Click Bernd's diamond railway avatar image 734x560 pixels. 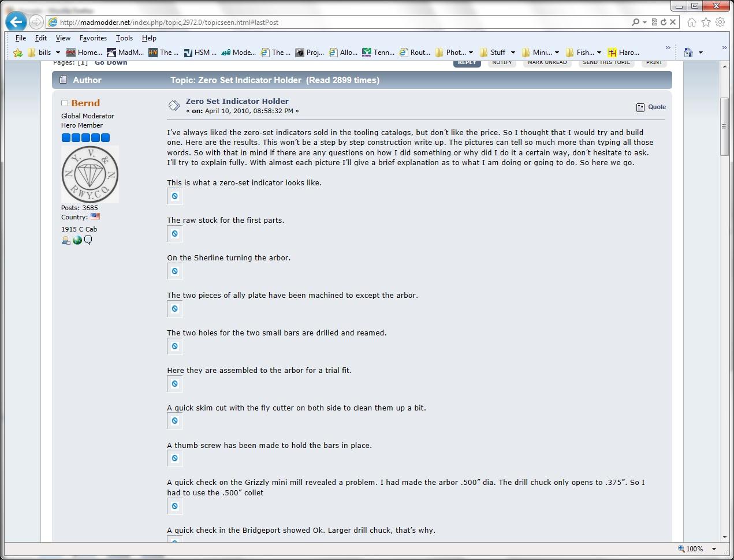click(x=90, y=174)
